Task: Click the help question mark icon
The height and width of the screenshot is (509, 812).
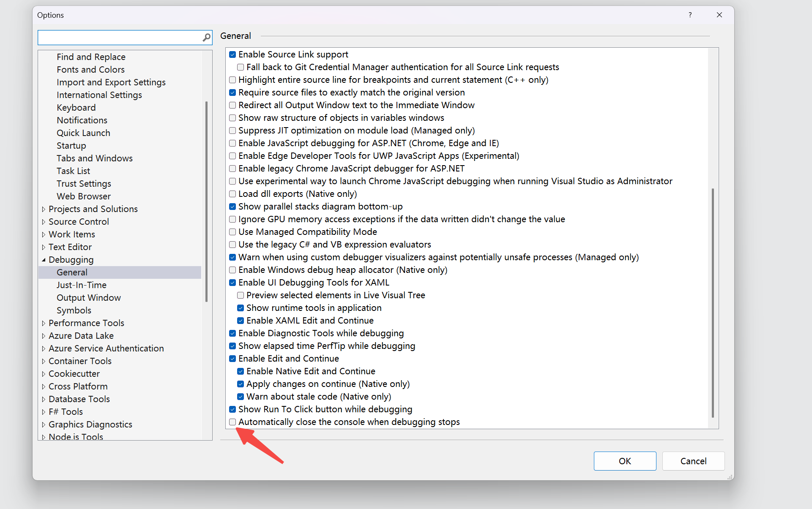Action: pos(690,15)
